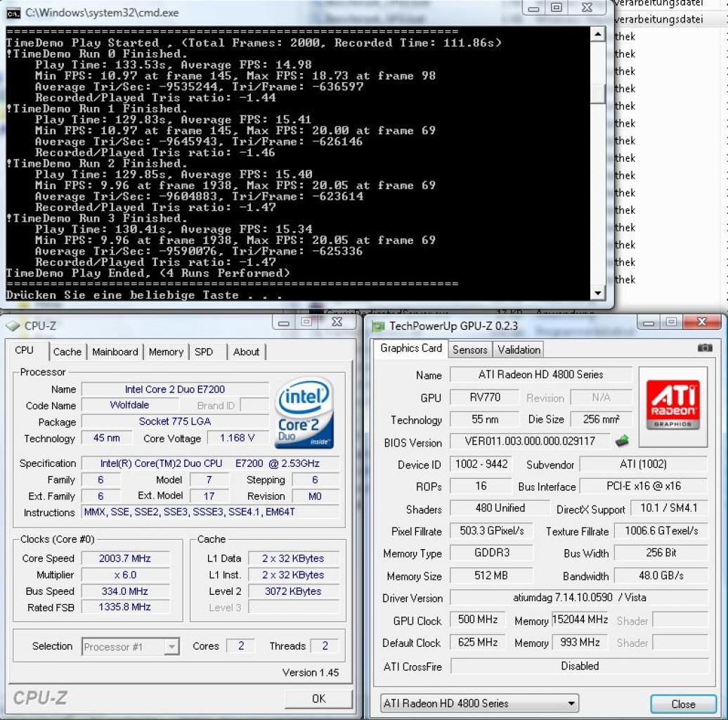Click the Bus Interface value PCI-E x16 @ x16
Image resolution: width=728 pixels, height=720 pixels.
[644, 487]
